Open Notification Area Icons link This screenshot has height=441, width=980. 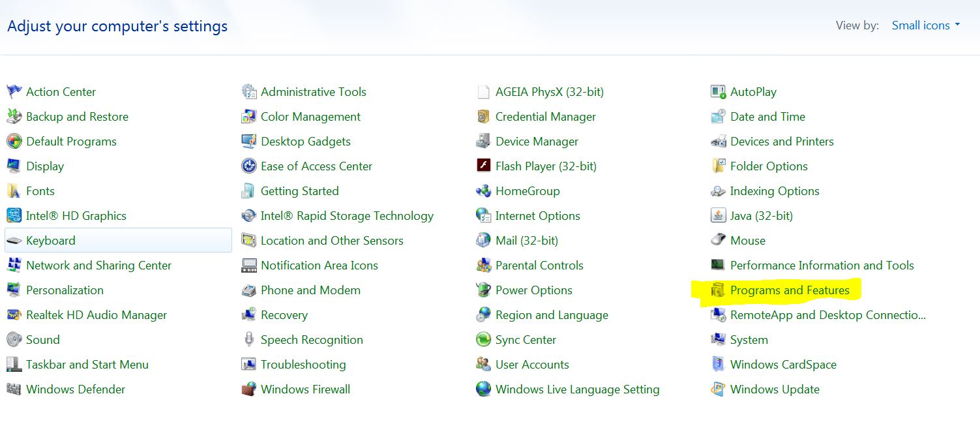(x=319, y=266)
